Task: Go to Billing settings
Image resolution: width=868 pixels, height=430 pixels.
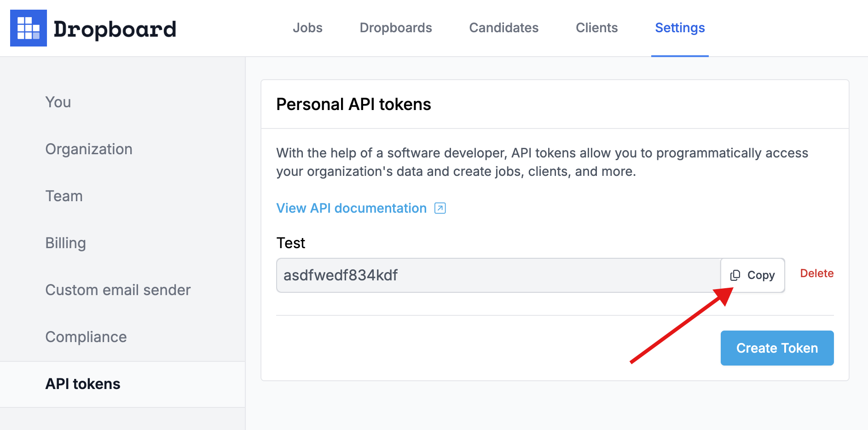Action: [66, 243]
